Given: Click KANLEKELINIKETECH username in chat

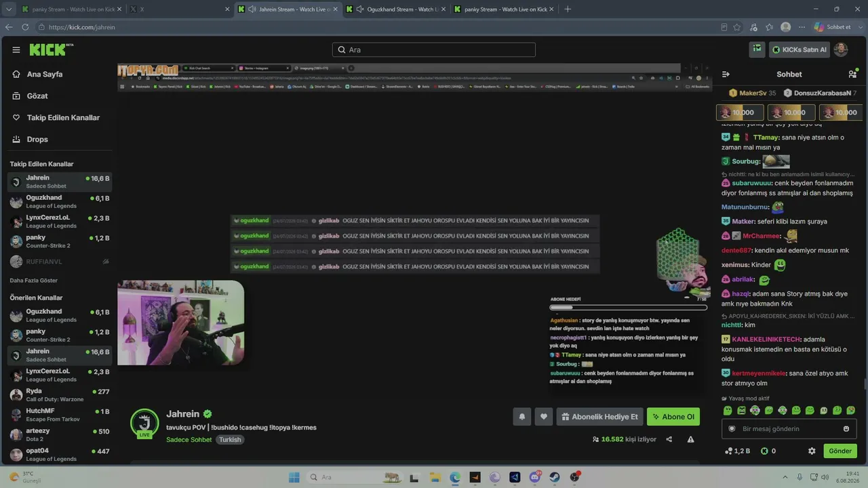Looking at the screenshot, I should (x=766, y=340).
